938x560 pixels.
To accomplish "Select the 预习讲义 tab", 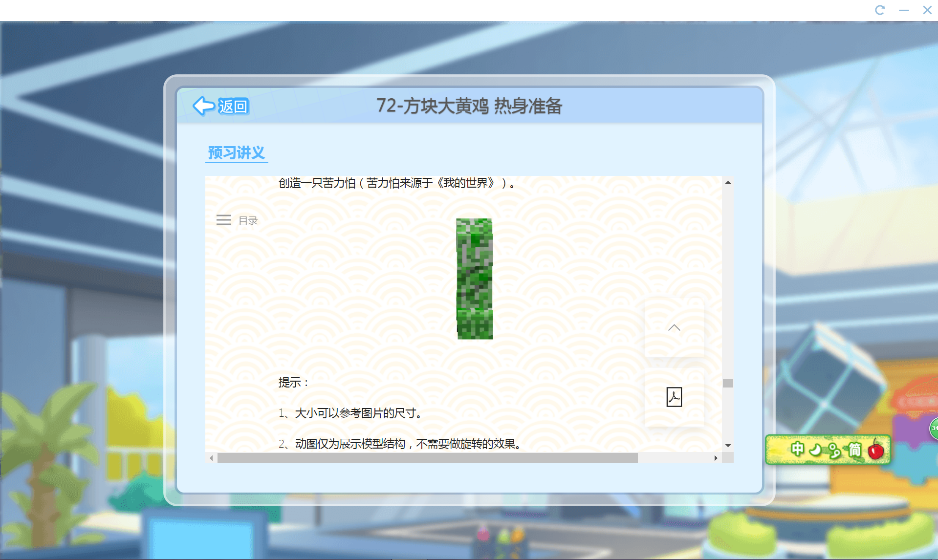I will pyautogui.click(x=237, y=153).
